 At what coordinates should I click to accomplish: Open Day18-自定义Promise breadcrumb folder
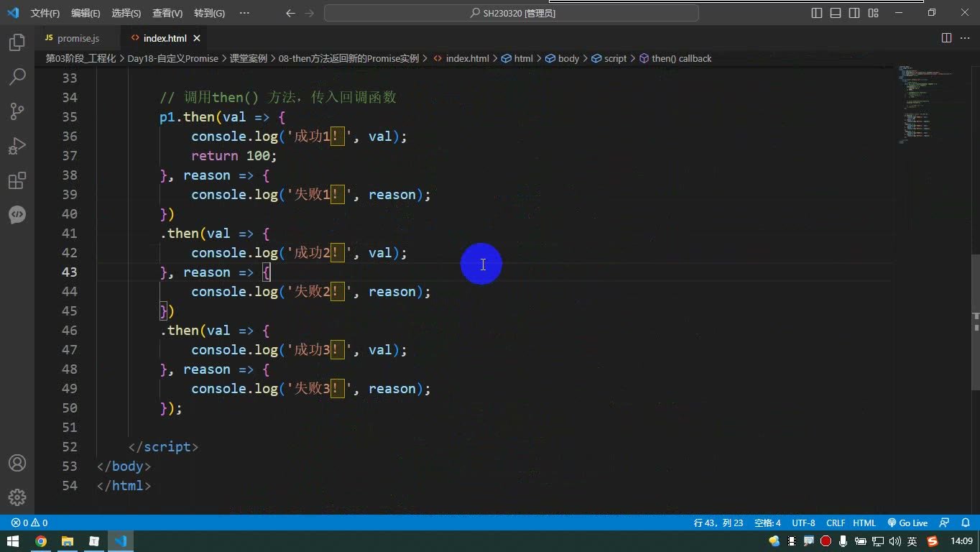pos(173,58)
